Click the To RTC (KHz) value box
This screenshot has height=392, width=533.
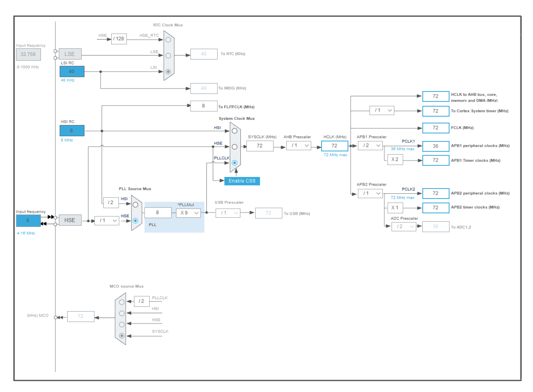click(204, 54)
